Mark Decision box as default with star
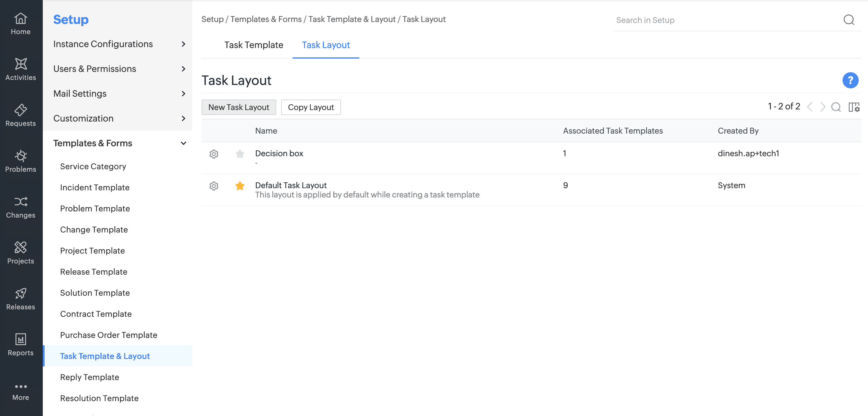The width and height of the screenshot is (868, 416). 240,154
